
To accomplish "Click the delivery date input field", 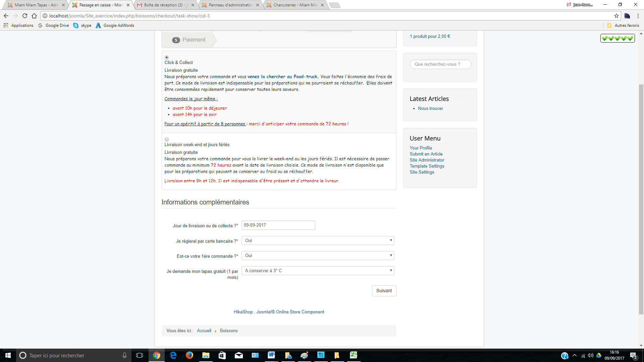I will pyautogui.click(x=278, y=225).
